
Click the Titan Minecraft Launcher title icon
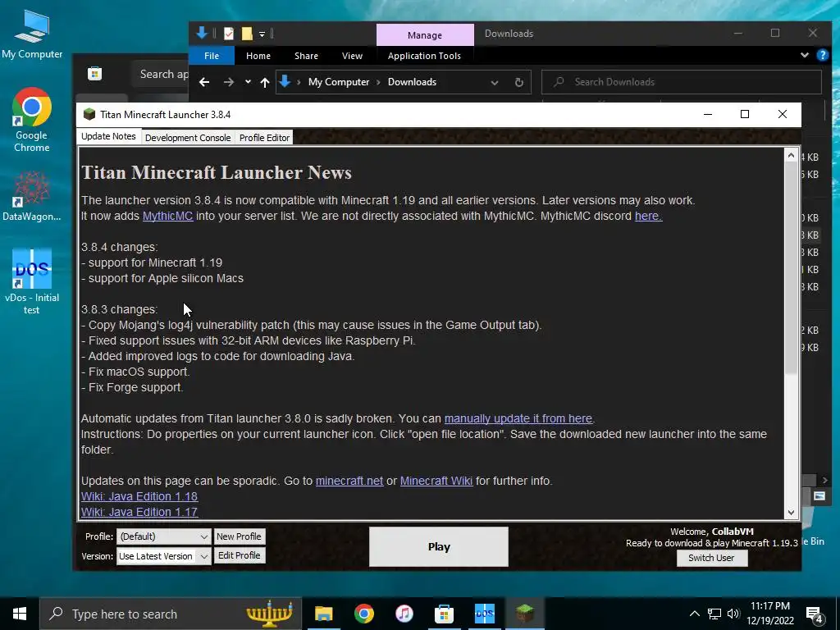pos(89,114)
